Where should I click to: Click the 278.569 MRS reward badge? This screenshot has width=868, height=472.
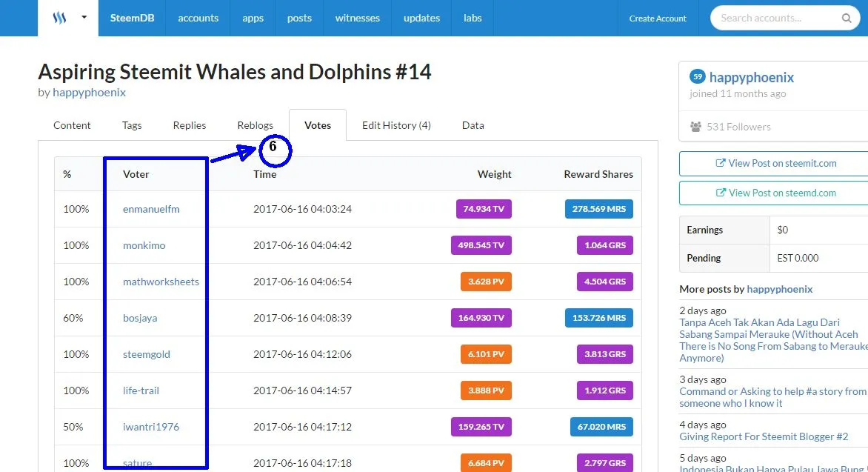(x=599, y=209)
